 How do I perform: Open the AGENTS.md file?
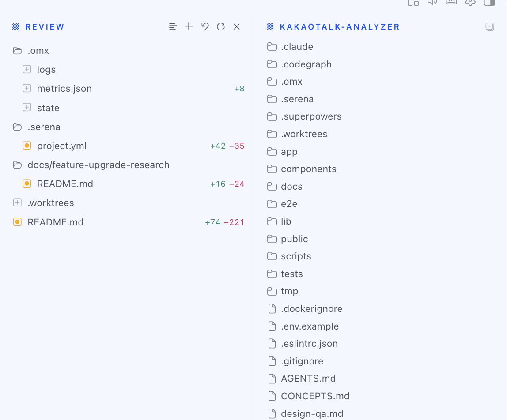click(x=302, y=379)
